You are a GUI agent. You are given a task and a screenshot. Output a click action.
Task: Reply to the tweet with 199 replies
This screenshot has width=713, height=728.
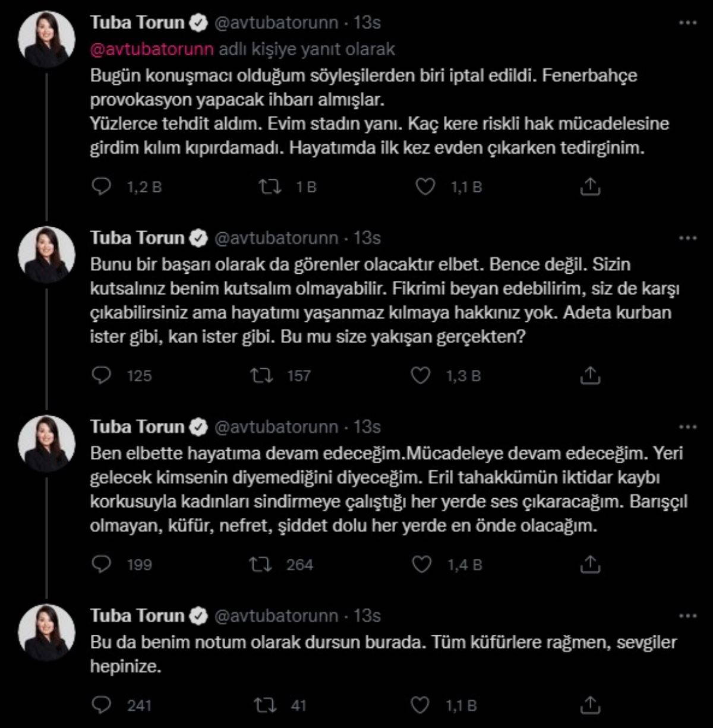click(x=102, y=564)
